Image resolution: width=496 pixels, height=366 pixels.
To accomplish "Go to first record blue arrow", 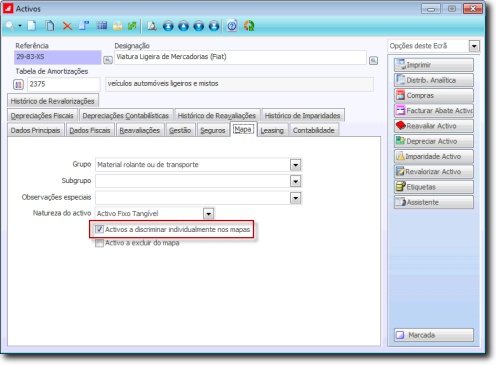I will coord(168,26).
